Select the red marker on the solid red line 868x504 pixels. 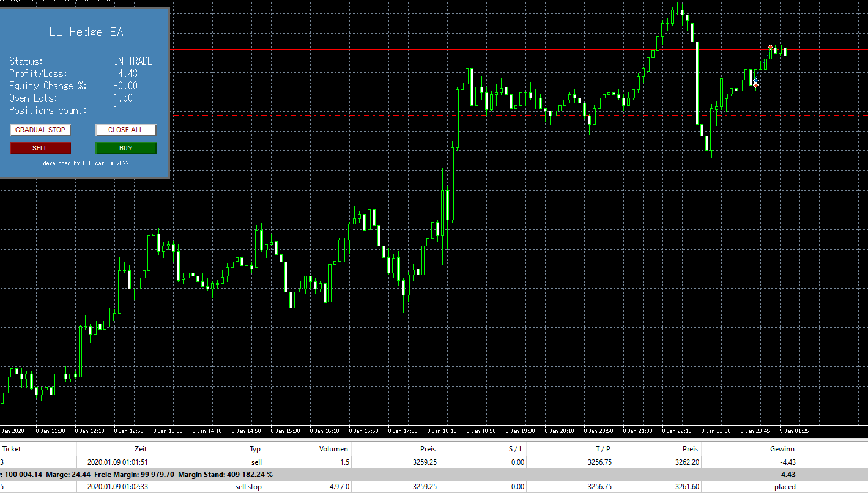[770, 47]
